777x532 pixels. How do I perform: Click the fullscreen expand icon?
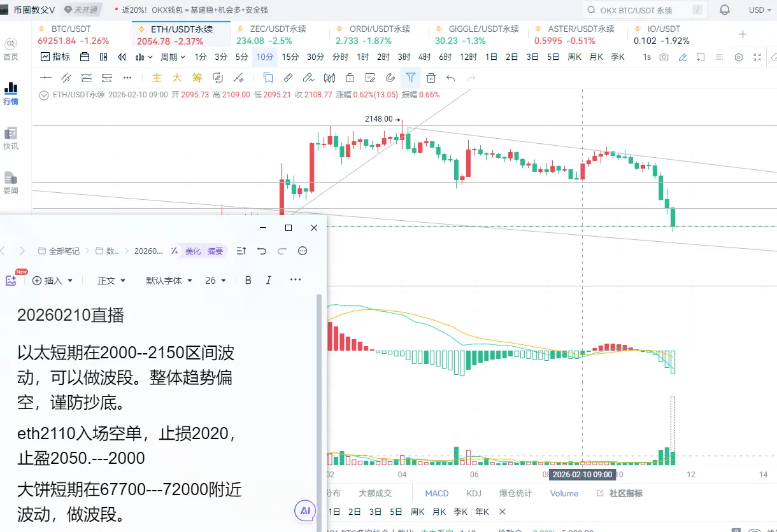pyautogui.click(x=757, y=57)
